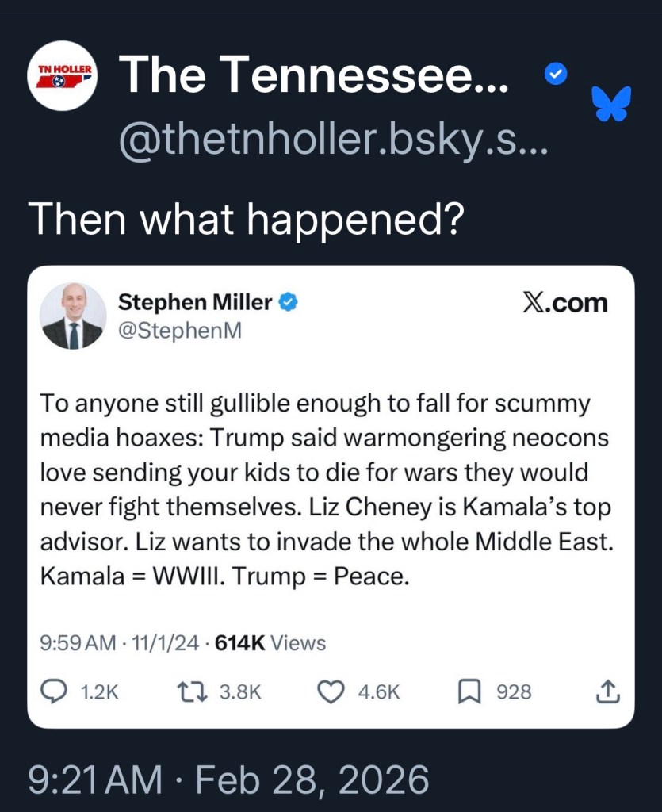Screen dimensions: 662x812
Task: Click Stephen Miller's verified checkmark badge
Action: (x=289, y=302)
